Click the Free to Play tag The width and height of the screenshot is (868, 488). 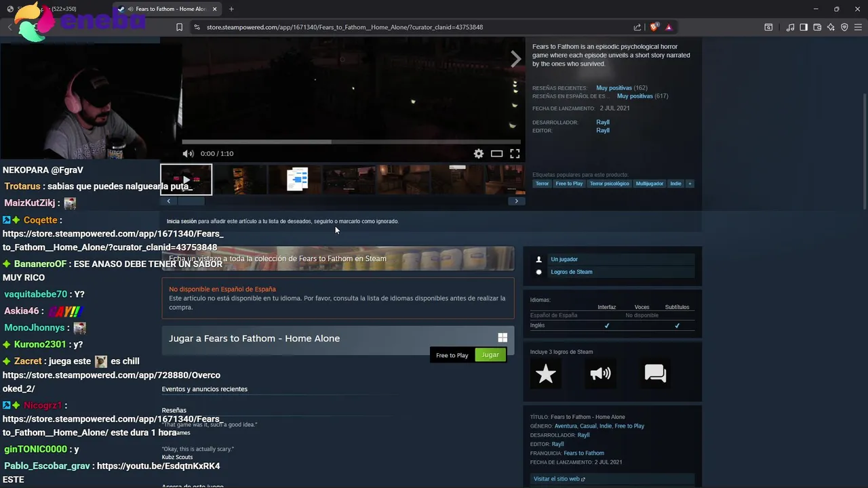[x=569, y=184]
